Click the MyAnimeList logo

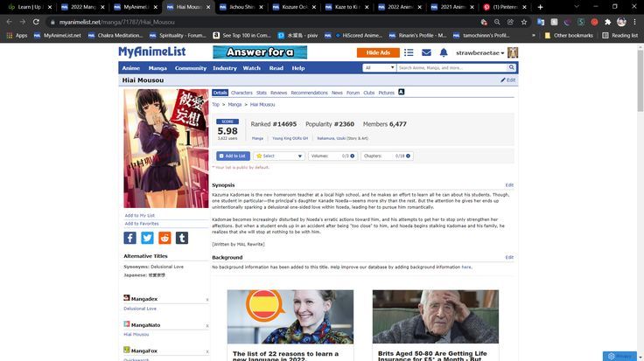coord(152,52)
